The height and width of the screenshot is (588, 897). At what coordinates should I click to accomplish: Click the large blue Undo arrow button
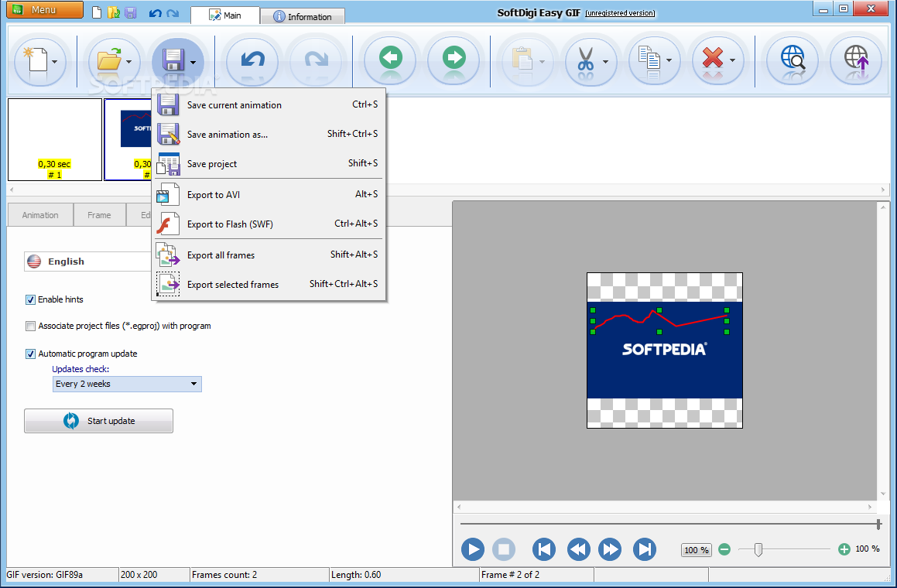click(252, 60)
